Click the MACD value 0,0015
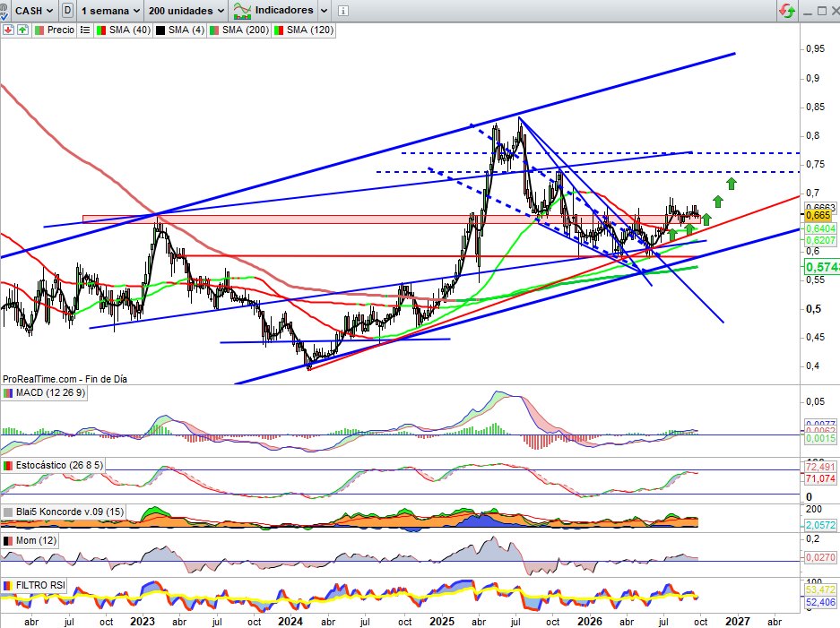This screenshot has width=840, height=628. coord(820,438)
